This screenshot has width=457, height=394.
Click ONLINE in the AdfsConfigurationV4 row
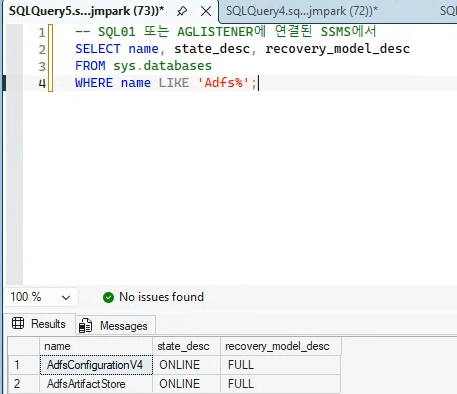click(x=186, y=365)
